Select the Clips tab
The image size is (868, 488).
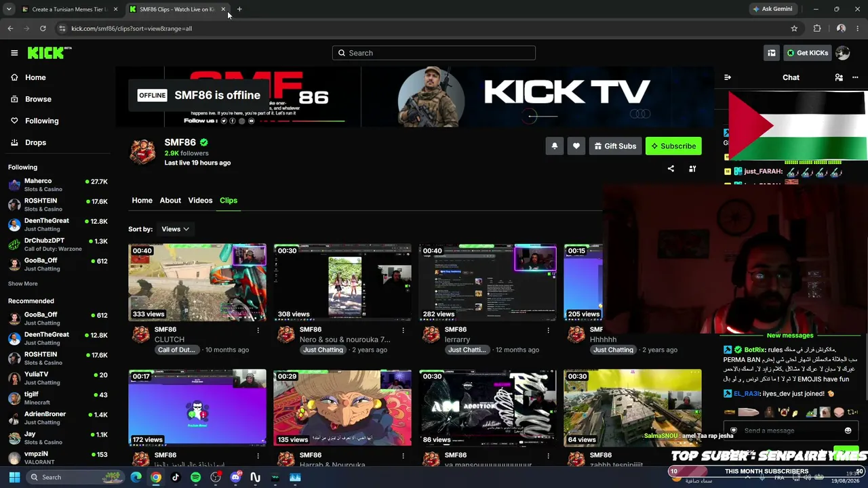(x=229, y=201)
